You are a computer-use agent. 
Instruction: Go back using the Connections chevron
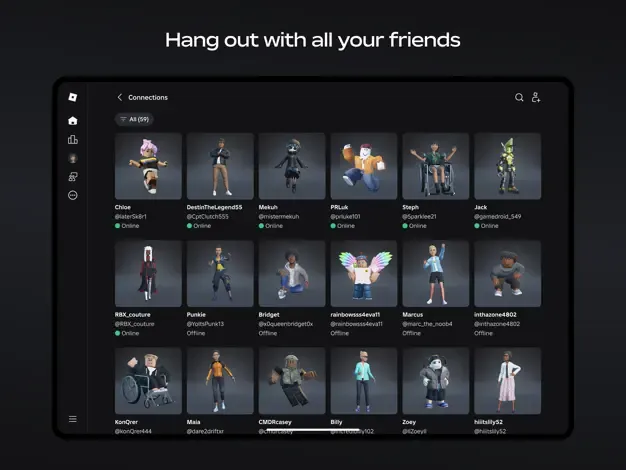tap(120, 98)
